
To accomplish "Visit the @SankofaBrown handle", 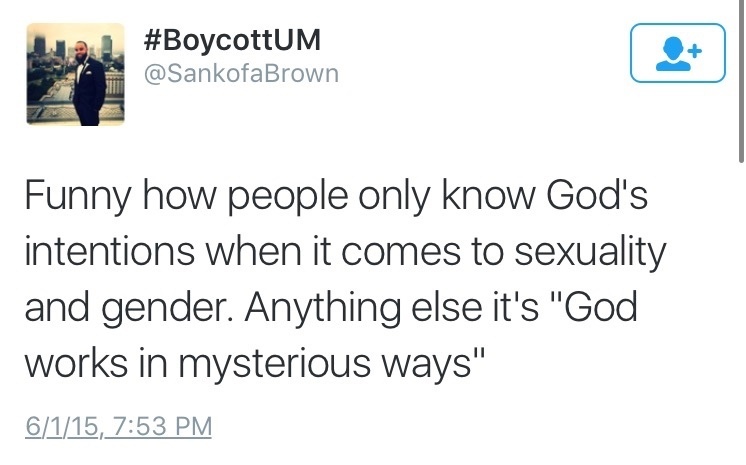I will (241, 74).
